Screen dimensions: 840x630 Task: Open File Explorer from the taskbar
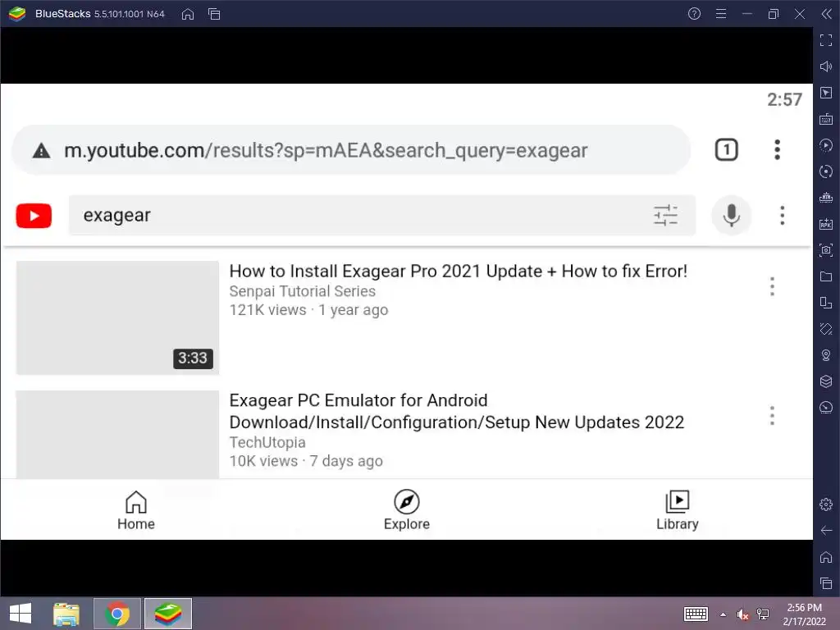(x=66, y=614)
